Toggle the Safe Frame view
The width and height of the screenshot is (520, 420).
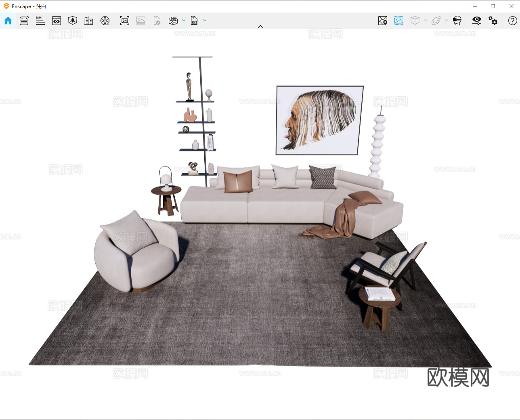pos(399,21)
